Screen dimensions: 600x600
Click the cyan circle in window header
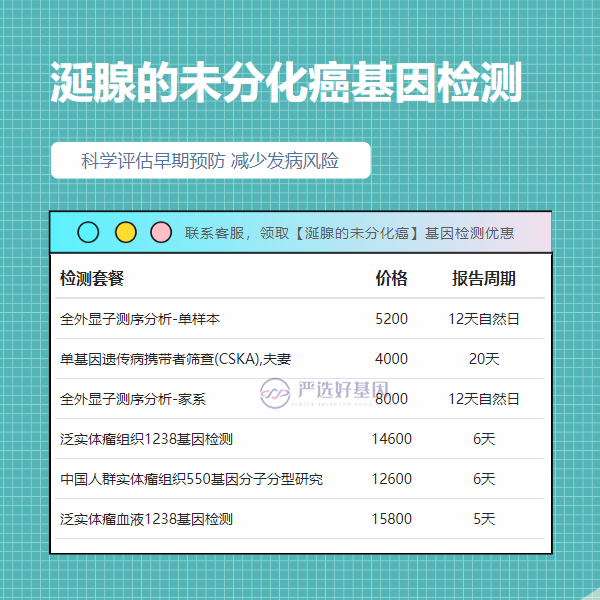pyautogui.click(x=88, y=232)
